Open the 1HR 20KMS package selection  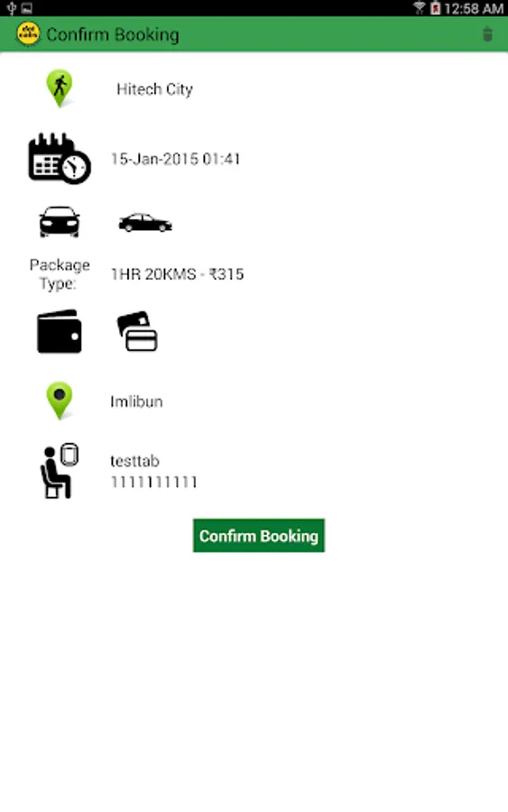point(177,274)
